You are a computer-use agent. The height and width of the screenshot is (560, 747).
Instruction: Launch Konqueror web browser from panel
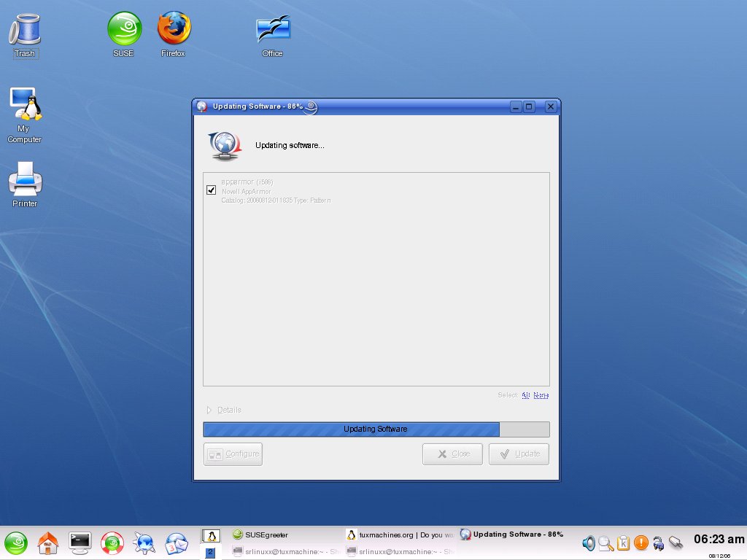(144, 543)
